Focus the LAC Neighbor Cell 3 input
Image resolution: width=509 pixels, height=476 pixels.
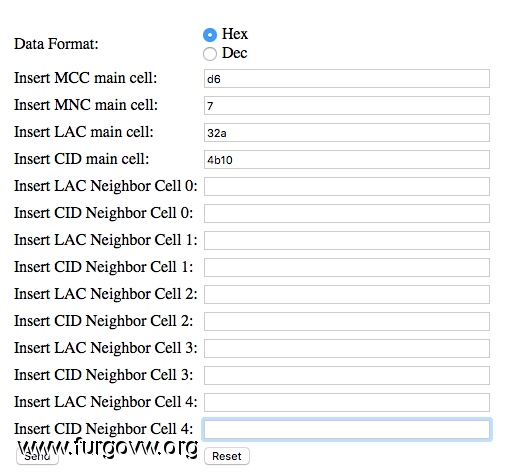tap(347, 349)
